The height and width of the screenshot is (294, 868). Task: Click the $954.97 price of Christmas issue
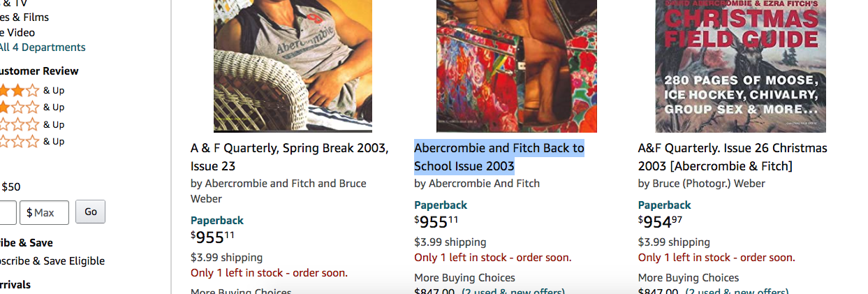(660, 222)
